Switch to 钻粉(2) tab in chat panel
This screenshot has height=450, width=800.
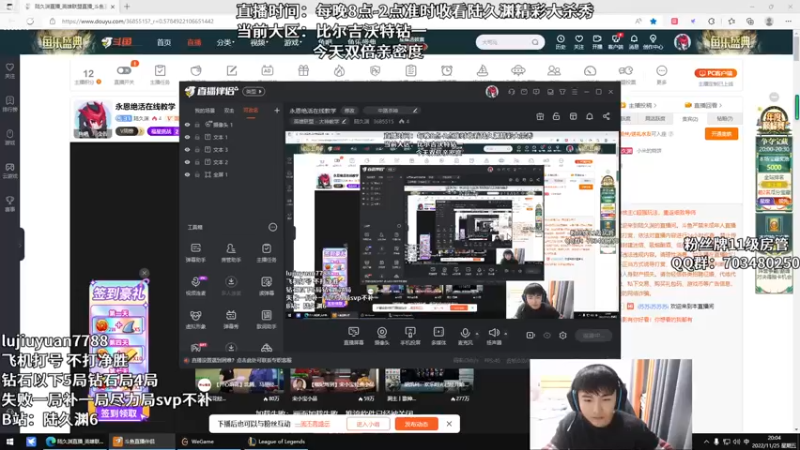click(x=724, y=118)
